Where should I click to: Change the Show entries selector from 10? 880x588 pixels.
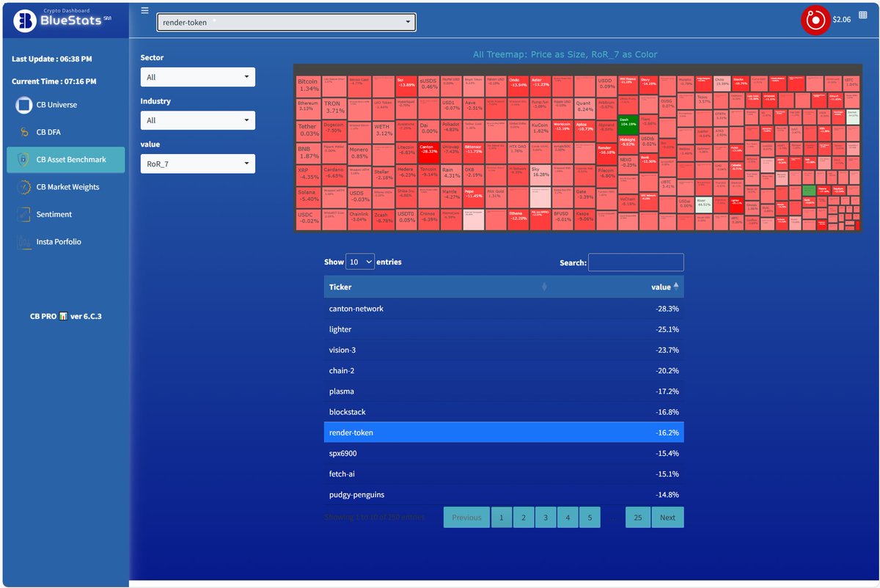[359, 261]
